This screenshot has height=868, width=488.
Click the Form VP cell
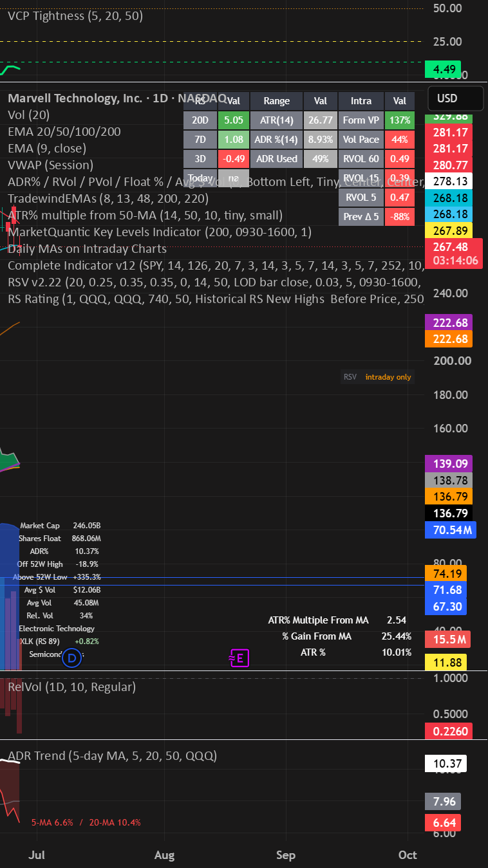361,120
